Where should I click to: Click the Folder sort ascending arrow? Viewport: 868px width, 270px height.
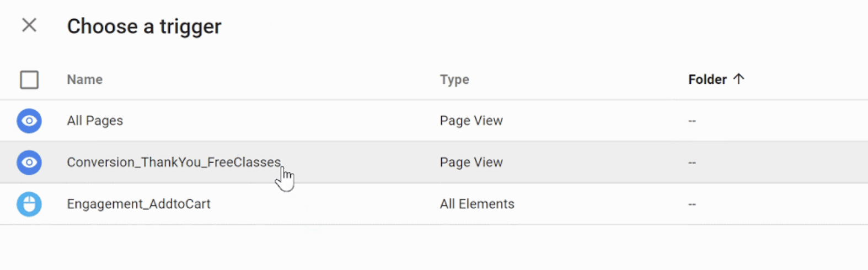[x=739, y=79]
